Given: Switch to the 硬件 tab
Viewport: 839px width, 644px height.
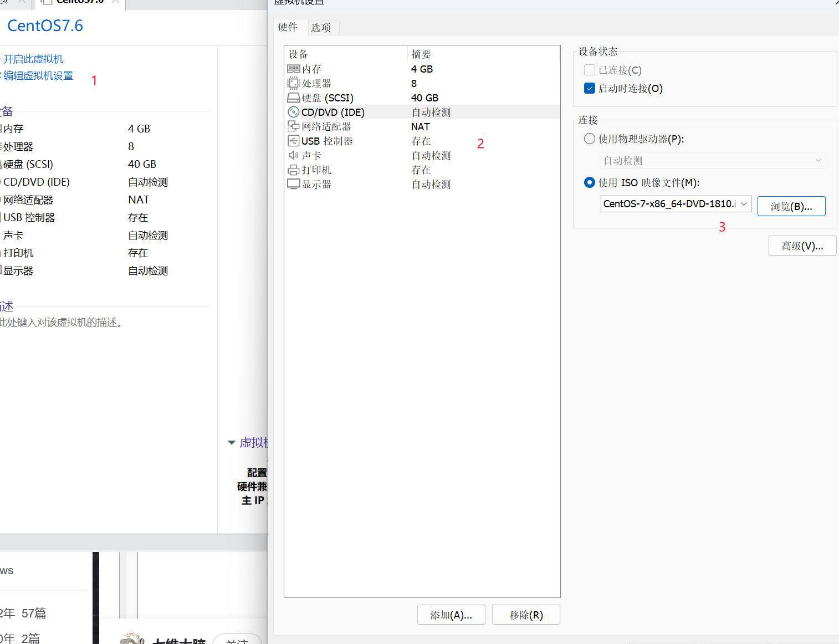Looking at the screenshot, I should 288,27.
